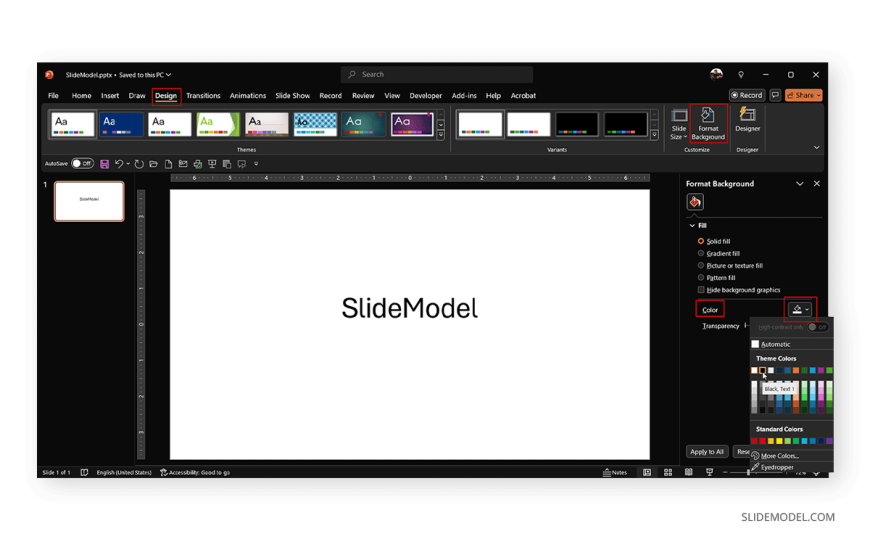Click the Design tab

(x=166, y=95)
